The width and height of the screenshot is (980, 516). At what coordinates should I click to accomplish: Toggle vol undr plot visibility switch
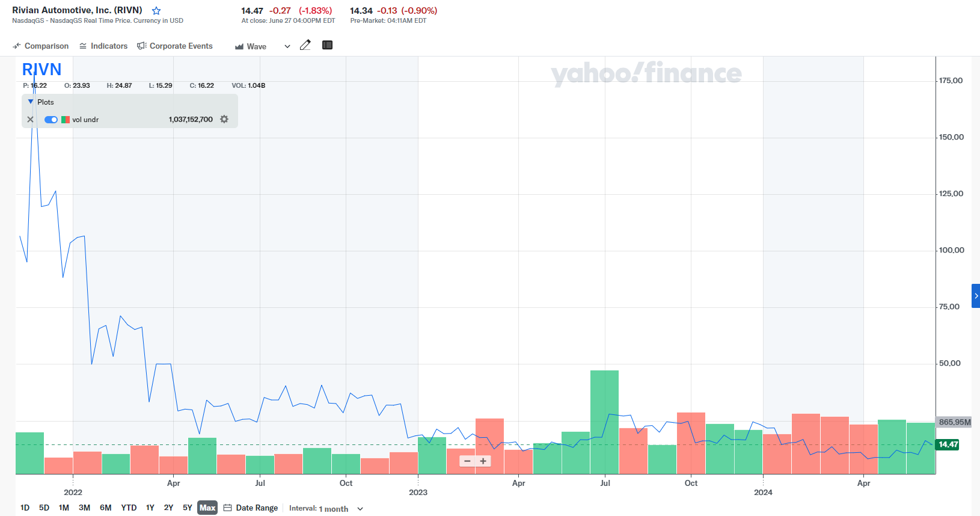tap(51, 120)
